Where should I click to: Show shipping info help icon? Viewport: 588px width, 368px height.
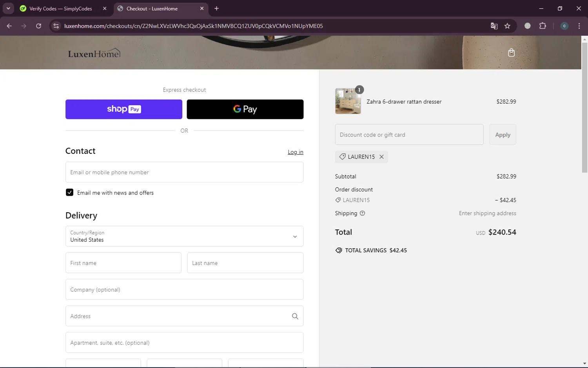[x=362, y=213]
